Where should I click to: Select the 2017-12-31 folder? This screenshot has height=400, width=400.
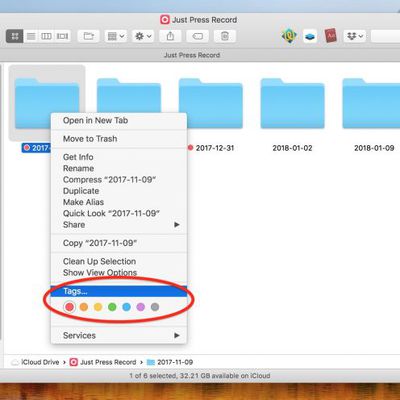(x=211, y=104)
